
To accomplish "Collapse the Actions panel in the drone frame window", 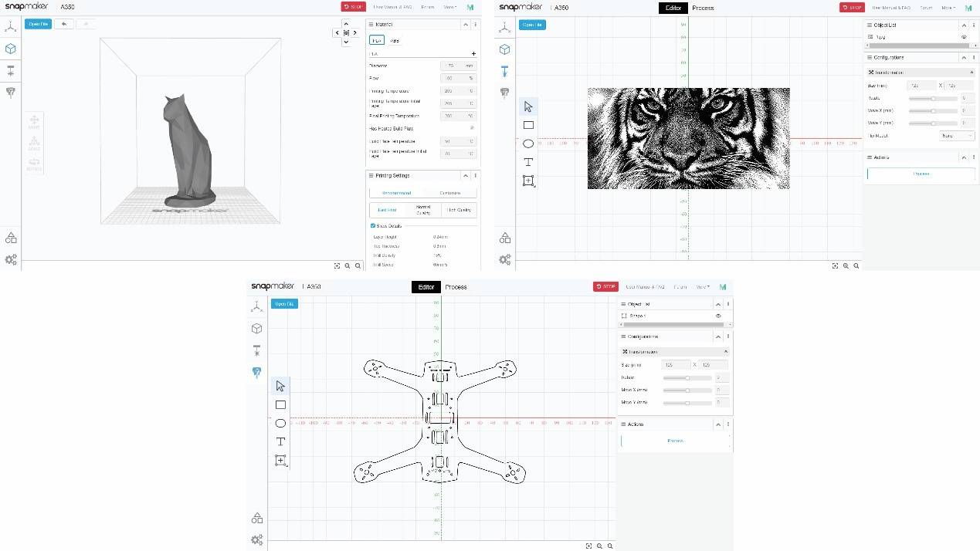I will pyautogui.click(x=717, y=424).
